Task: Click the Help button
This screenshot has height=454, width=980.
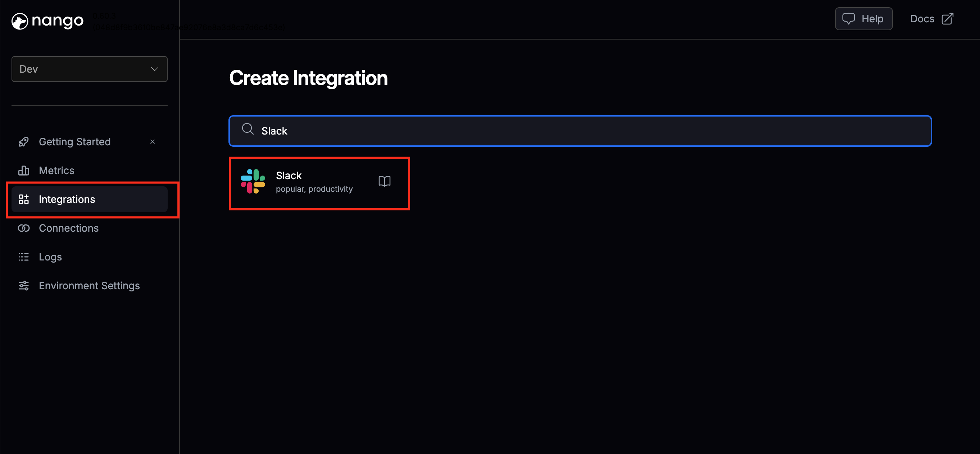Action: [863, 18]
